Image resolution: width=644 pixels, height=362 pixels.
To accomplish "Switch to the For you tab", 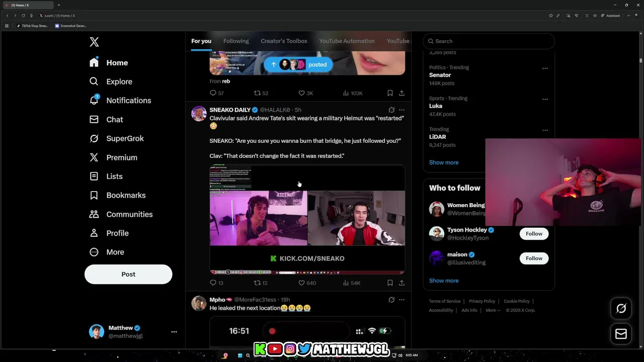I will pyautogui.click(x=201, y=41).
